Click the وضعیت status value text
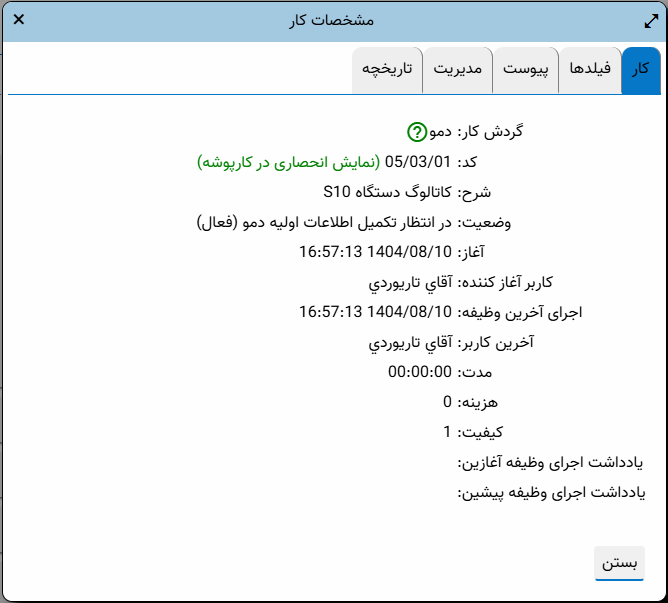 (x=325, y=222)
